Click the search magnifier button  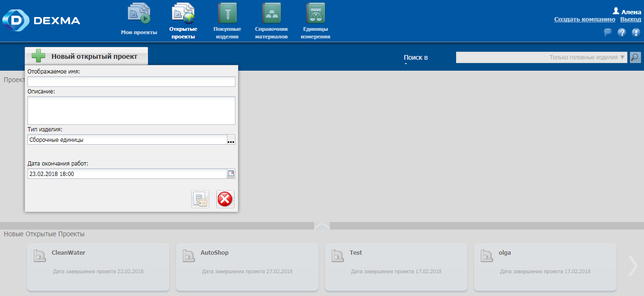click(x=635, y=57)
